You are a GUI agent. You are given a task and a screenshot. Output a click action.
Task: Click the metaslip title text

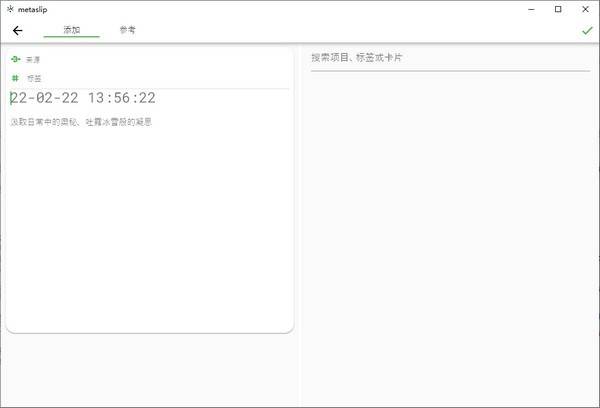point(33,10)
